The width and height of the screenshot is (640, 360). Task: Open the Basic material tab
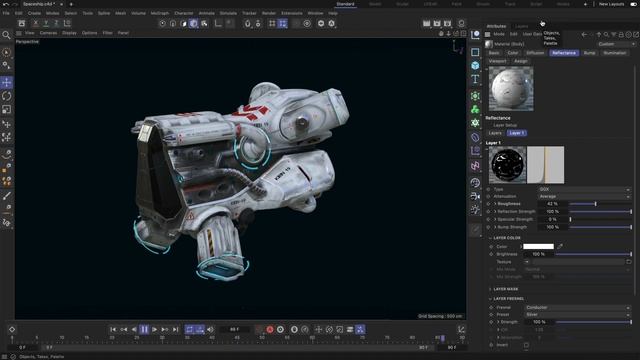[494, 53]
